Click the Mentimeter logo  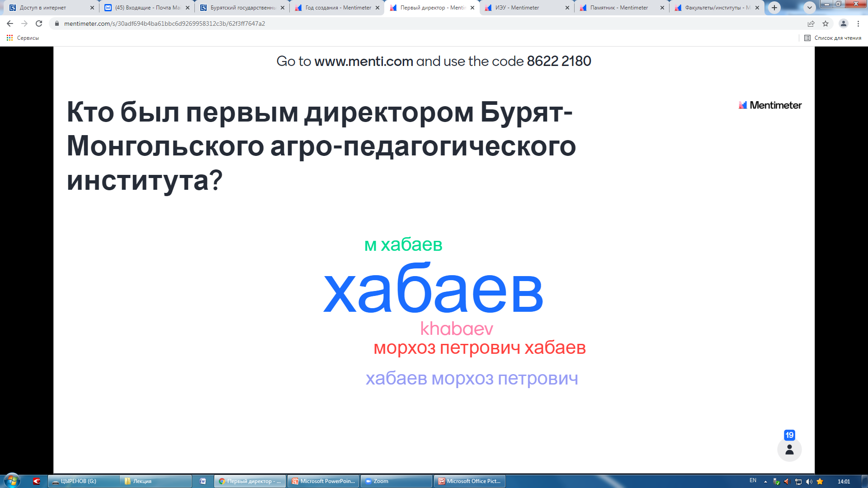[770, 105]
